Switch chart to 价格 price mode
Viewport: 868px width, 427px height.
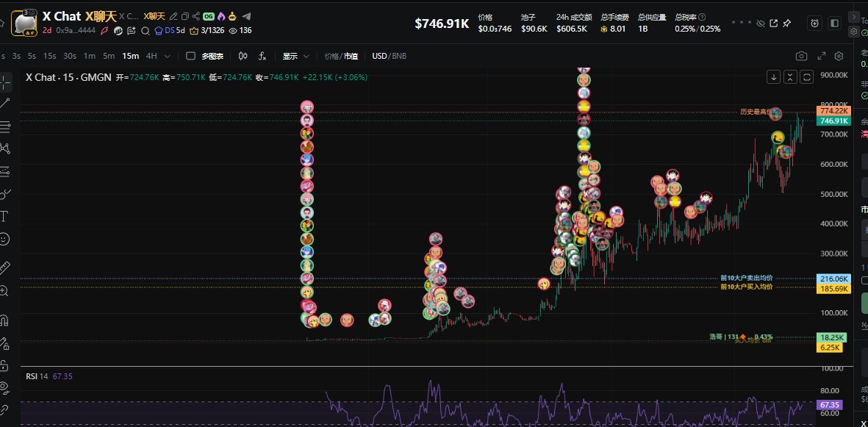click(331, 56)
